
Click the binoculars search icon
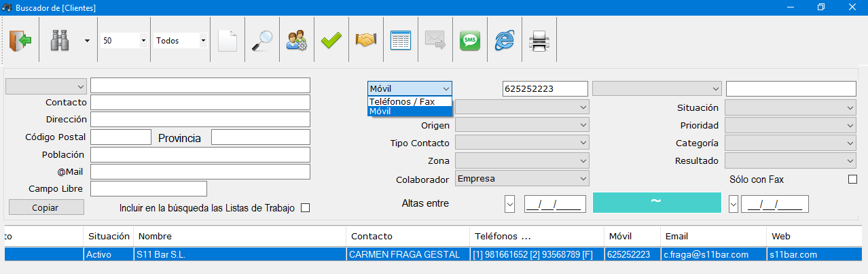click(x=61, y=41)
